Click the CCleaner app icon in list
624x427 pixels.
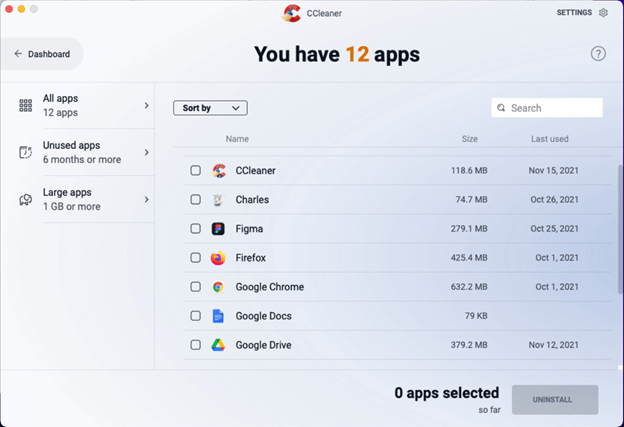218,170
